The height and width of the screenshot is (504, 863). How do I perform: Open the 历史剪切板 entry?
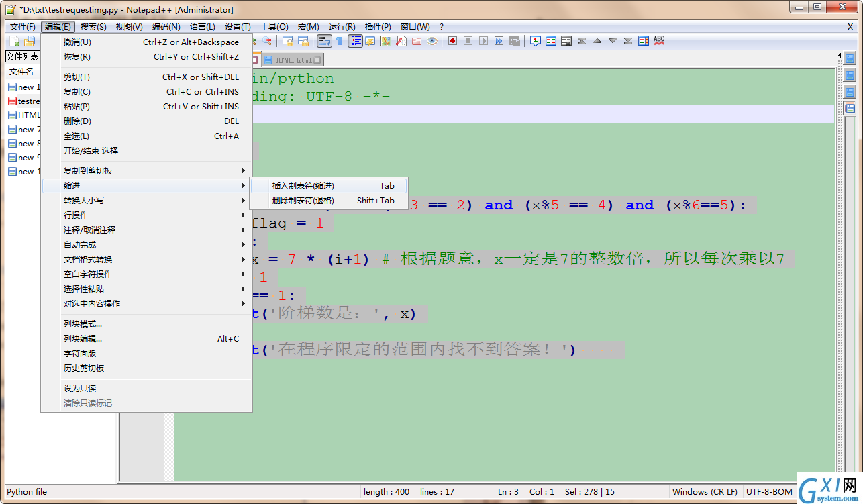click(146, 368)
